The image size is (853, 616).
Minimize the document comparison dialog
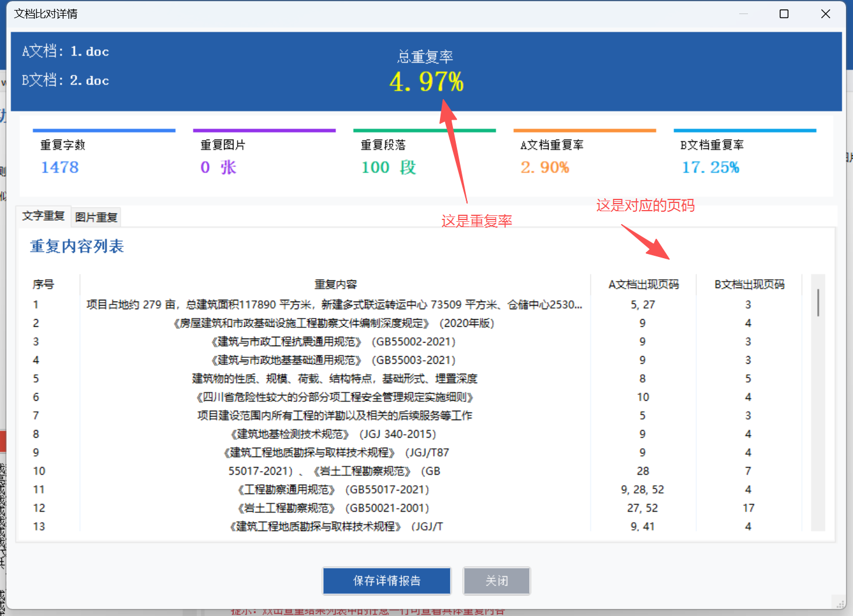coord(743,14)
